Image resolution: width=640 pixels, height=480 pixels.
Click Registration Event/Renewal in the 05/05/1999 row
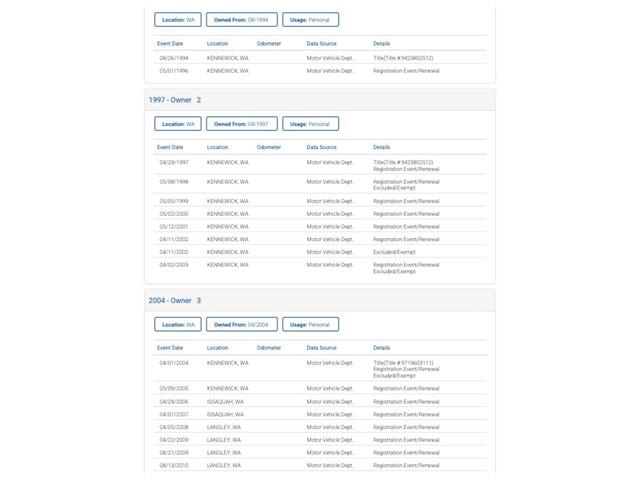point(406,201)
